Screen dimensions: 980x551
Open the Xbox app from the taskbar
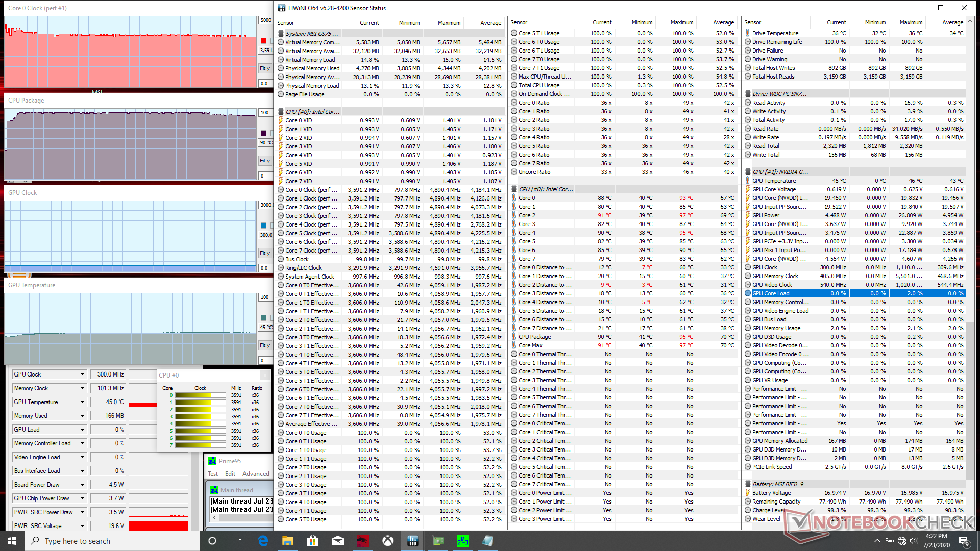point(388,541)
